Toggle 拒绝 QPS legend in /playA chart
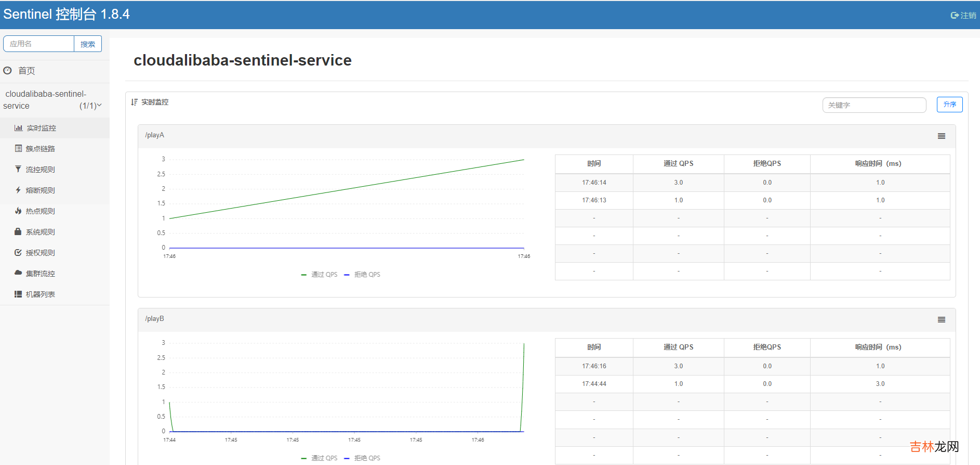The height and width of the screenshot is (465, 980). [x=362, y=275]
